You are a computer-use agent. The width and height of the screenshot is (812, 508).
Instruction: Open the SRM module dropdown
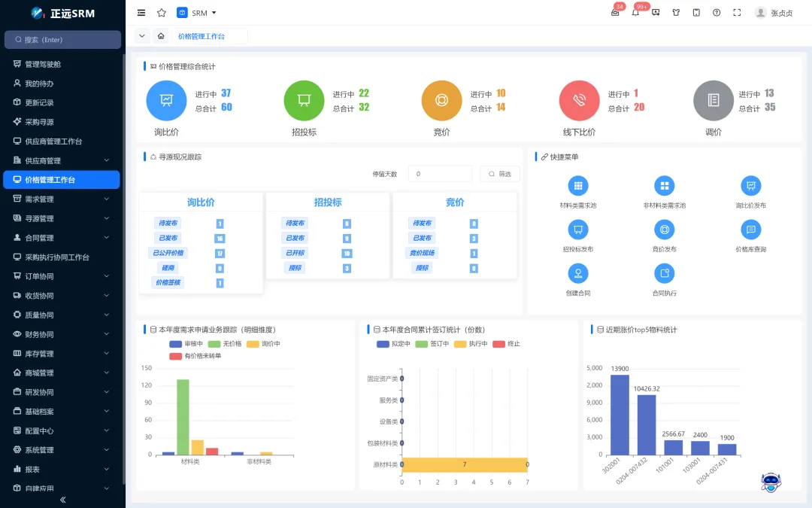[196, 13]
